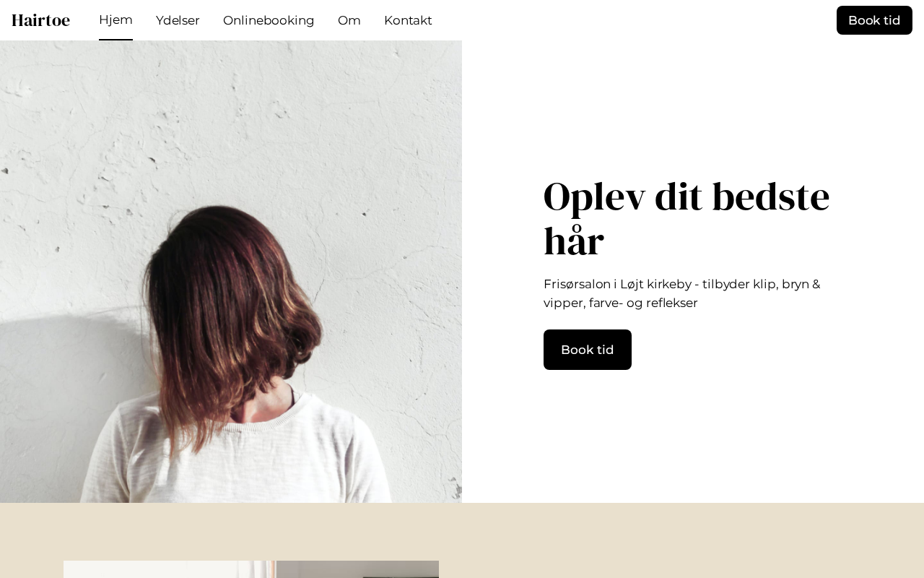Select the Hjem navigation tab

[115, 20]
